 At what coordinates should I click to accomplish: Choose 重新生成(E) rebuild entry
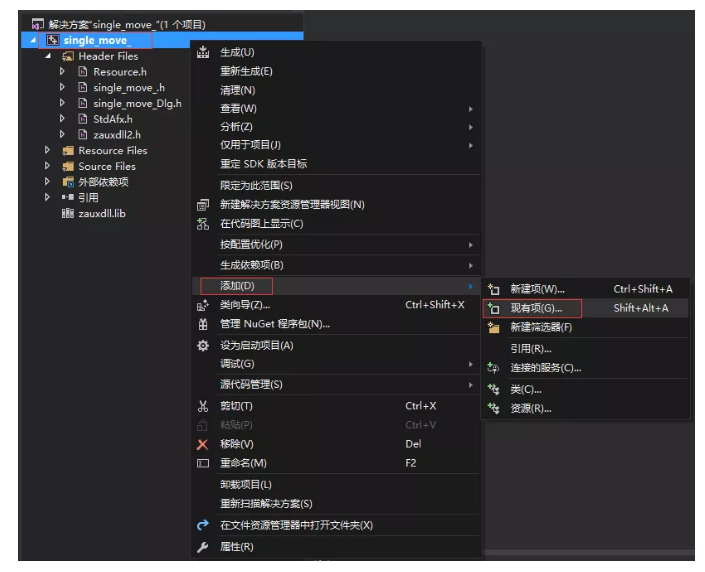click(x=336, y=72)
